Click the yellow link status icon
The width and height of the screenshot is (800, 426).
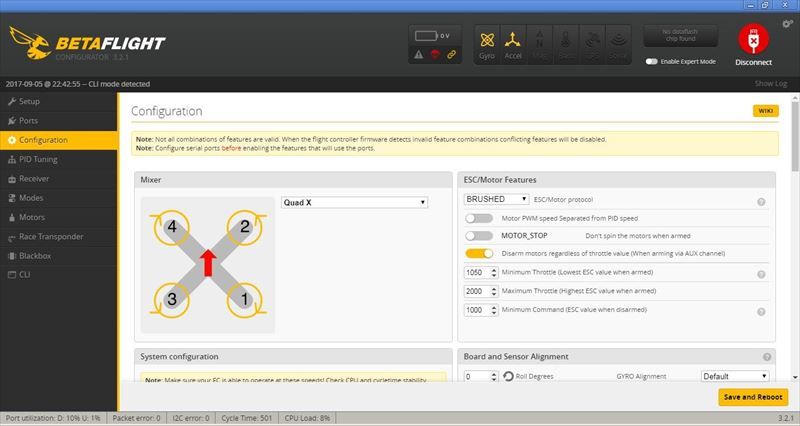click(452, 54)
